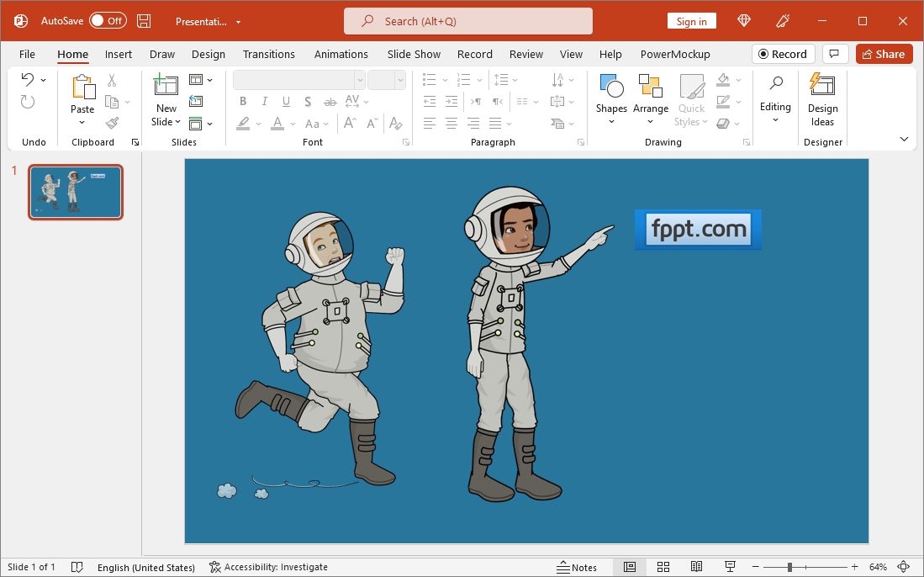
Task: Switch to the Transitions tab
Action: click(269, 54)
